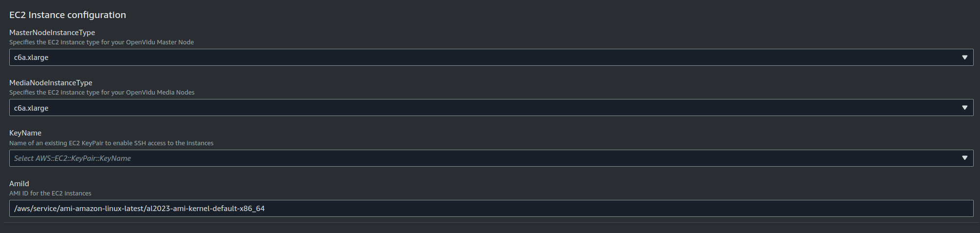
Task: Click the AMI ID for the EC2 instances description
Action: pos(50,194)
